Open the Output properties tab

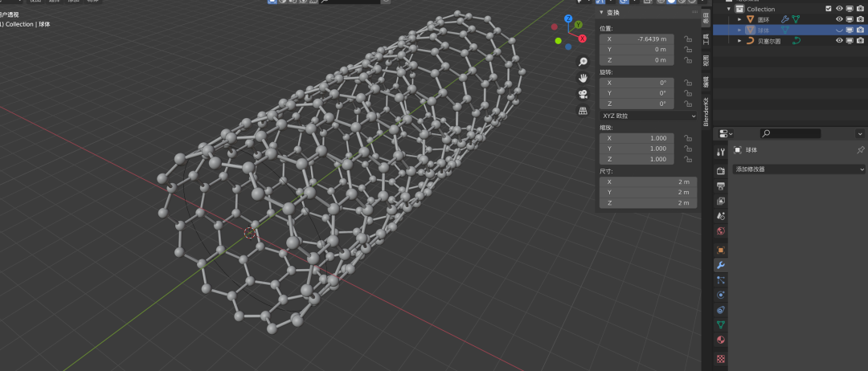(x=720, y=185)
